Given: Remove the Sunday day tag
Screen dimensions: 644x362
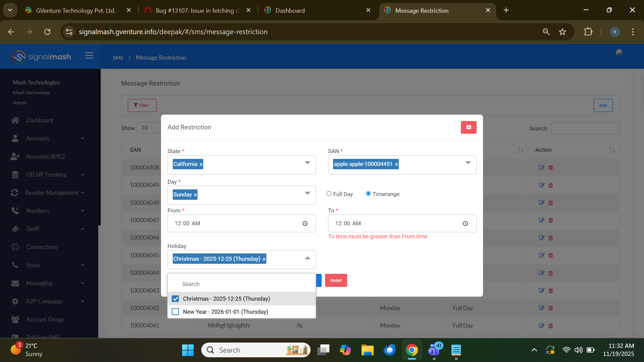Looking at the screenshot, I should pos(195,195).
